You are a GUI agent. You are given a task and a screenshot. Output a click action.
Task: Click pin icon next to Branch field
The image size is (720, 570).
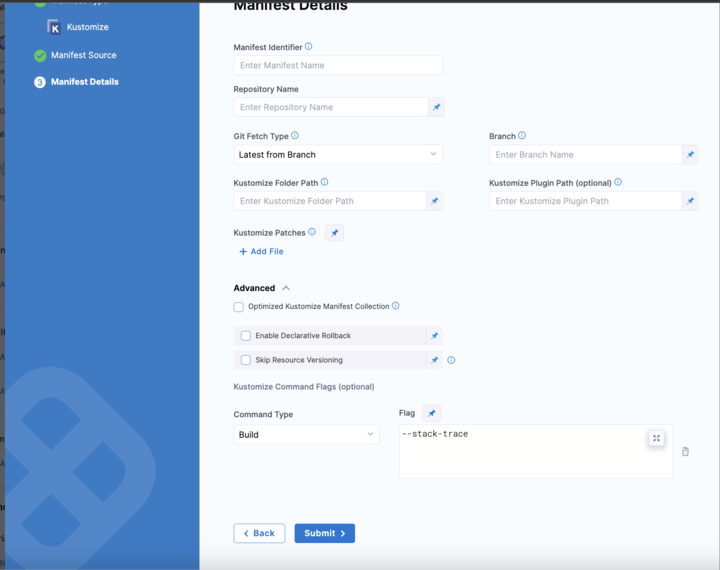click(x=690, y=155)
